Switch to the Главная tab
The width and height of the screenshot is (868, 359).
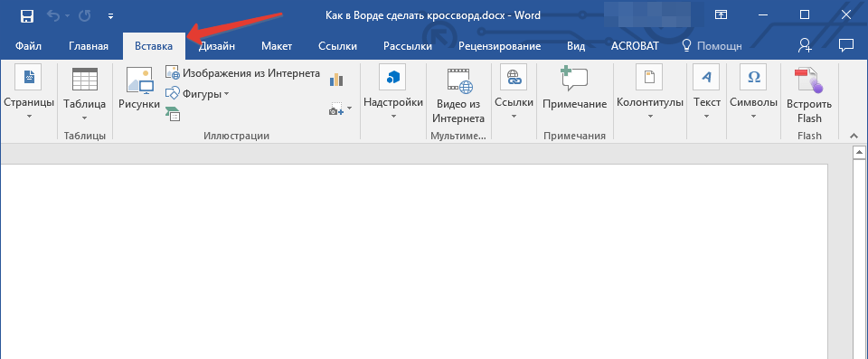click(89, 46)
